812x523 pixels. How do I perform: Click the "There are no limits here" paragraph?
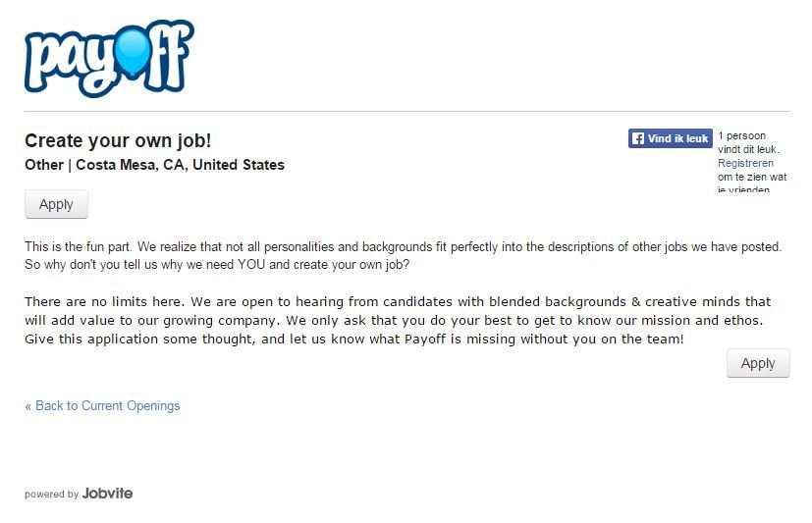(x=398, y=320)
